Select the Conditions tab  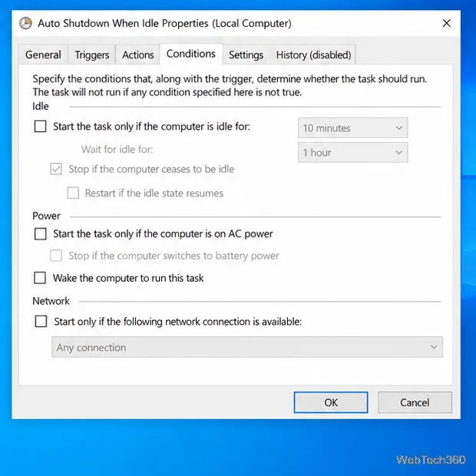[x=191, y=54]
